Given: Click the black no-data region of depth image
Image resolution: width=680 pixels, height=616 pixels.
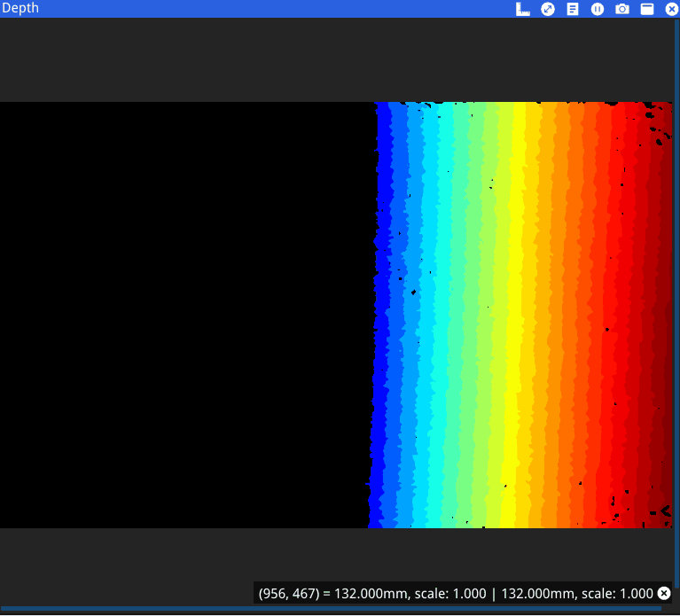Looking at the screenshot, I should click(177, 310).
